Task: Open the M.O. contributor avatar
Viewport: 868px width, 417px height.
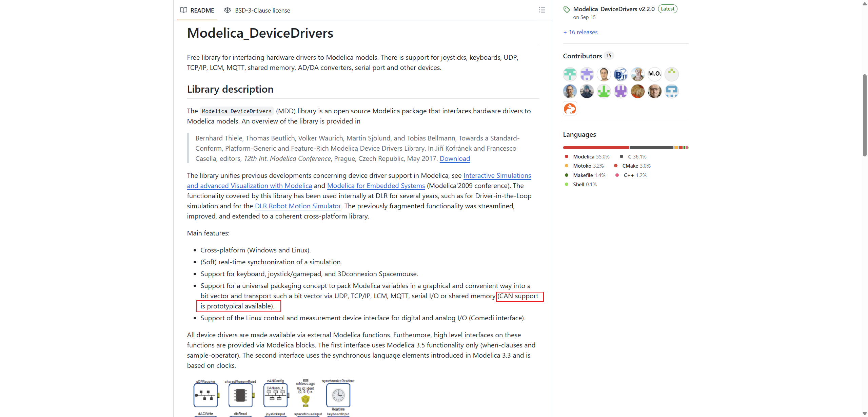Action: pos(654,74)
